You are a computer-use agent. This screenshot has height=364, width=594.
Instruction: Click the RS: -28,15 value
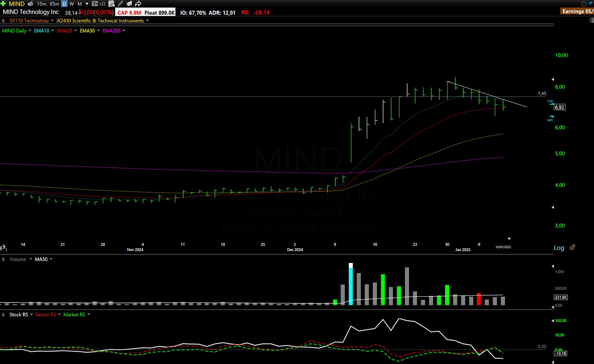pyautogui.click(x=255, y=13)
